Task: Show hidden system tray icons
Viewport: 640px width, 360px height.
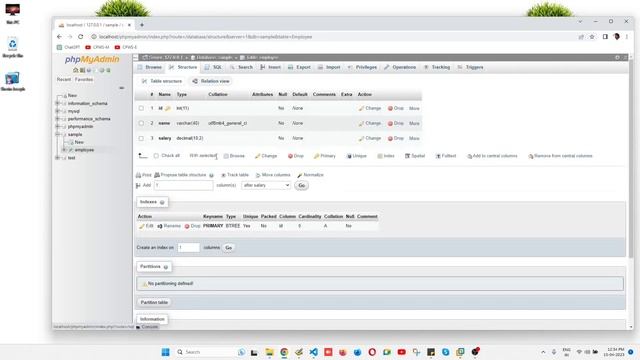Action: 543,352
